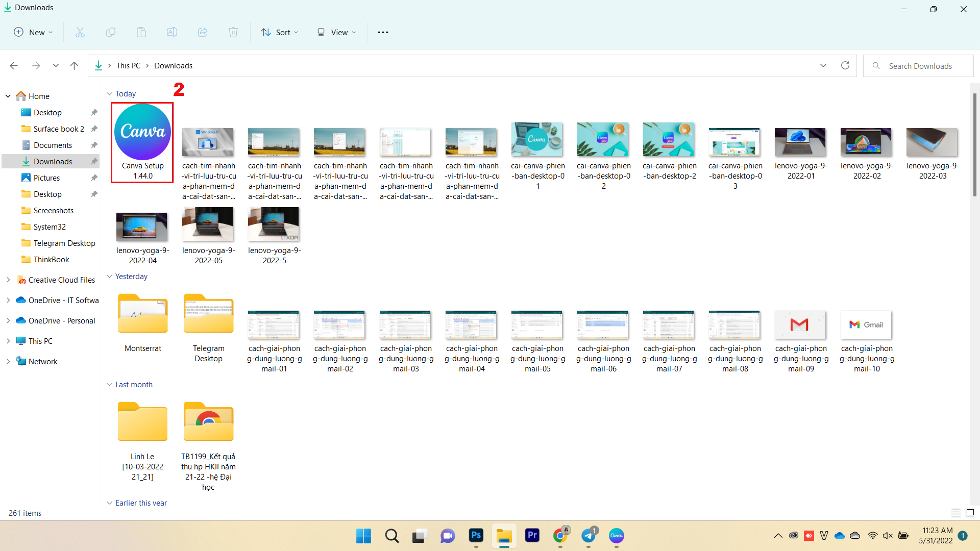Switch to the large thumbnails view icon

[x=970, y=513]
